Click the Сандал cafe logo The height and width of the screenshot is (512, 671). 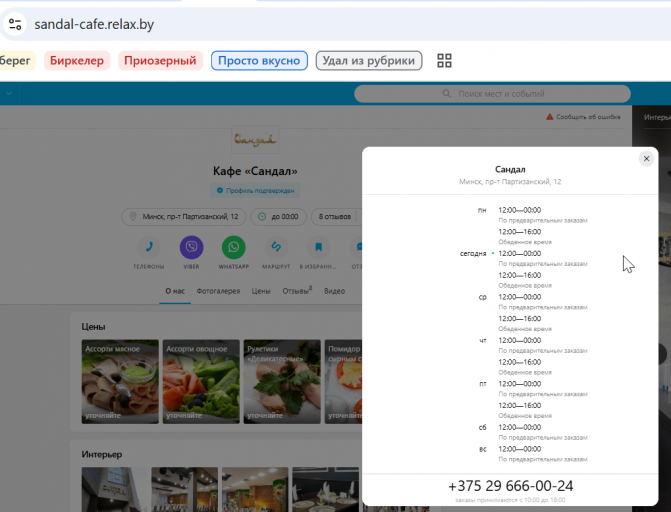[x=255, y=139]
